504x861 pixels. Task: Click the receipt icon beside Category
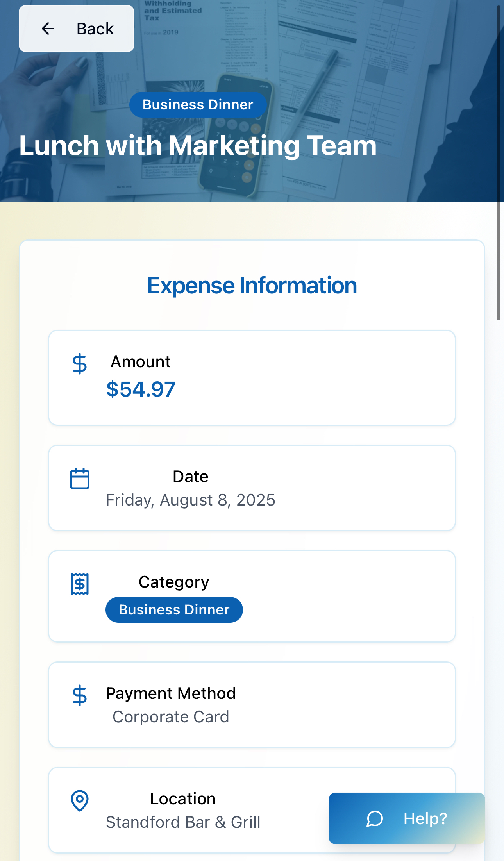80,584
